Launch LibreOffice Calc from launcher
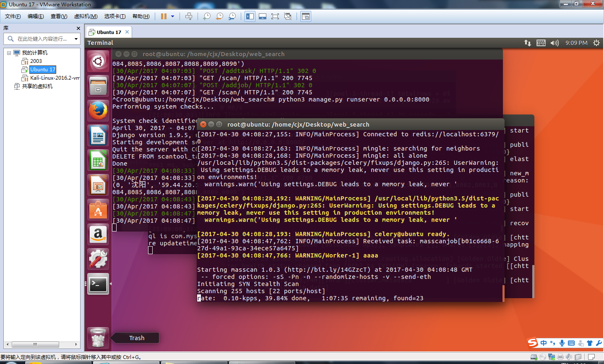This screenshot has height=364, width=604. (98, 160)
